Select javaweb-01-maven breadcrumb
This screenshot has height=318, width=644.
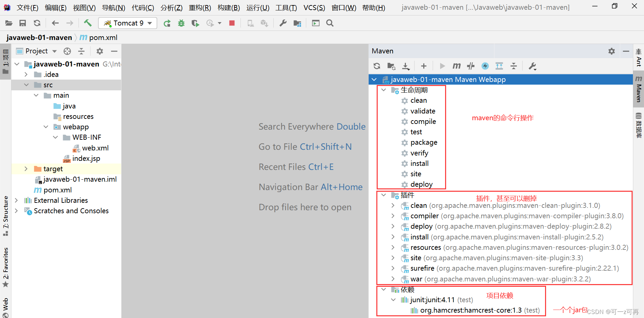pos(39,37)
